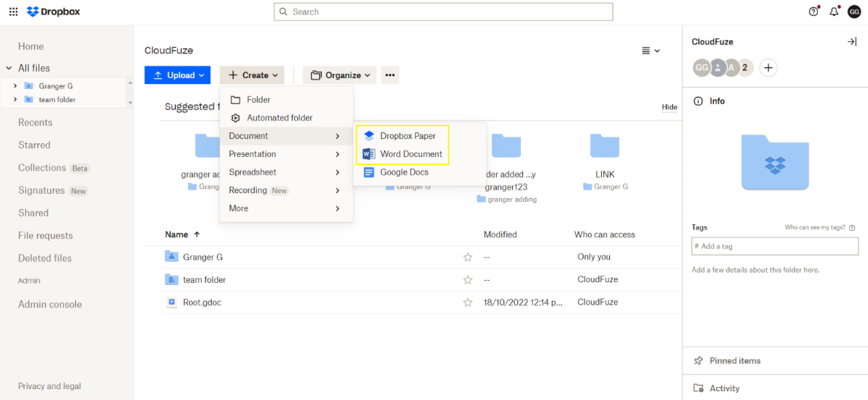Image resolution: width=868 pixels, height=400 pixels.
Task: Open the GG account avatar in the header
Action: tap(854, 12)
